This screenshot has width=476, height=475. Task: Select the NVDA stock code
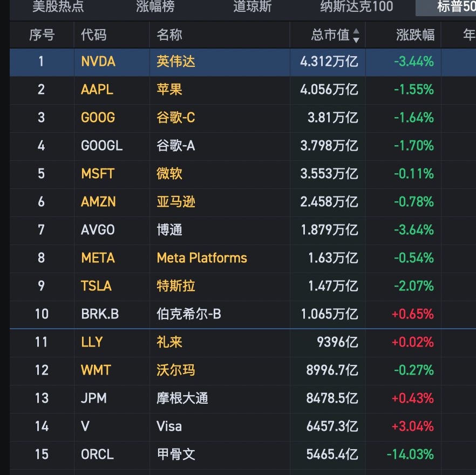(x=98, y=62)
